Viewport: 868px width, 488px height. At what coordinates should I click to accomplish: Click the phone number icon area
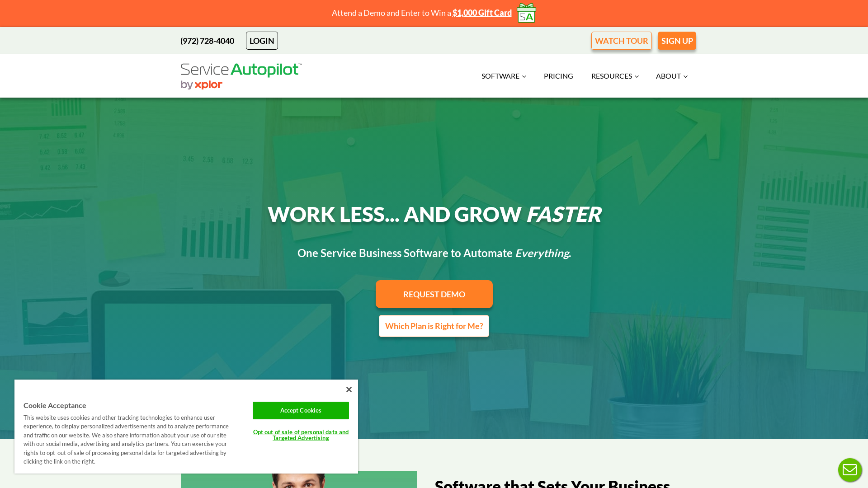click(207, 41)
